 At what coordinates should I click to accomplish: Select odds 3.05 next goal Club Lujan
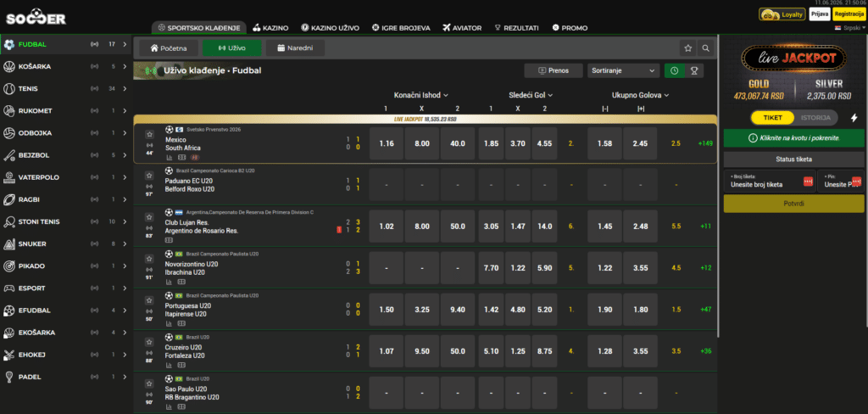pyautogui.click(x=491, y=227)
